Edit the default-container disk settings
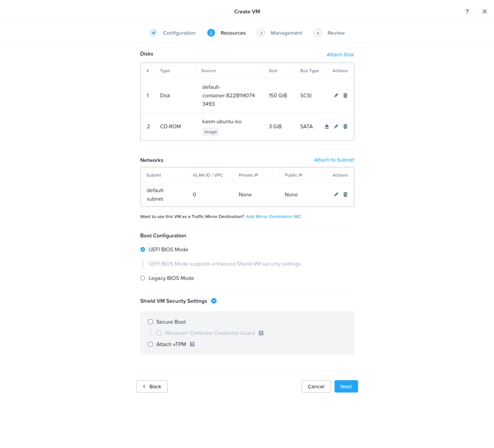494x448 pixels. click(336, 95)
